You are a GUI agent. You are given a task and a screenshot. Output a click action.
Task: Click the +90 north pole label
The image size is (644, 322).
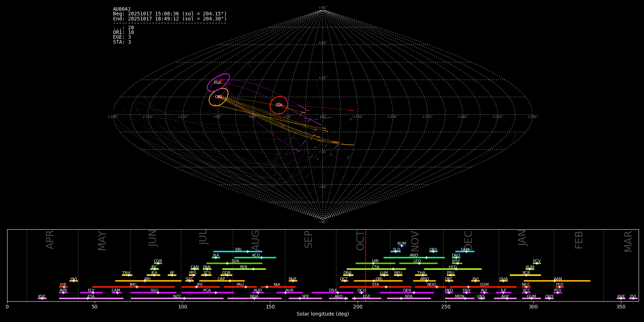(323, 8)
